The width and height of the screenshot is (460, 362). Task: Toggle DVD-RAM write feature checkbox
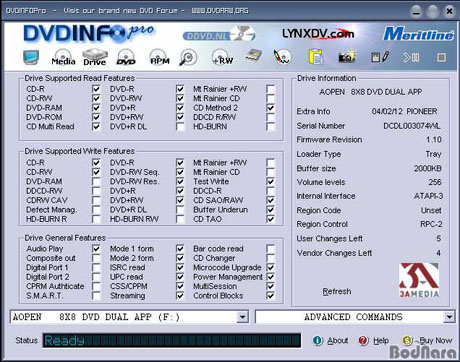click(x=96, y=181)
